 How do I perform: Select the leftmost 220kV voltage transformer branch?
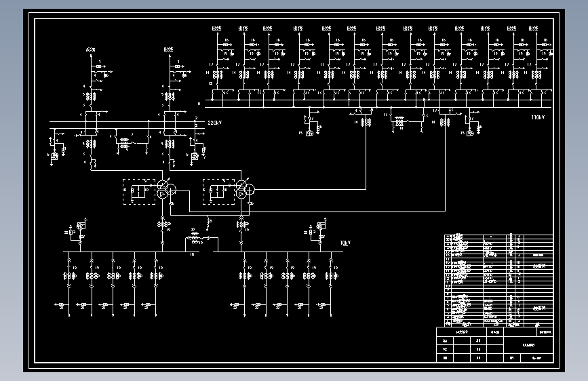coord(56,148)
